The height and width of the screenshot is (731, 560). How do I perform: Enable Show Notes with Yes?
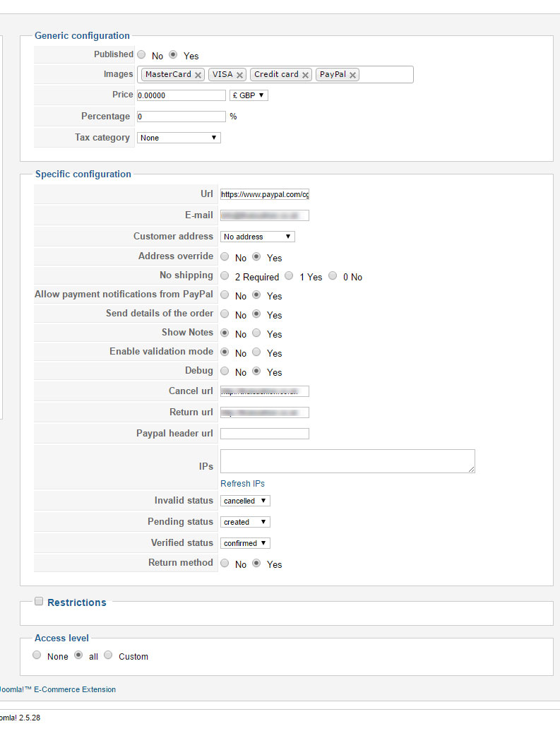pos(257,333)
